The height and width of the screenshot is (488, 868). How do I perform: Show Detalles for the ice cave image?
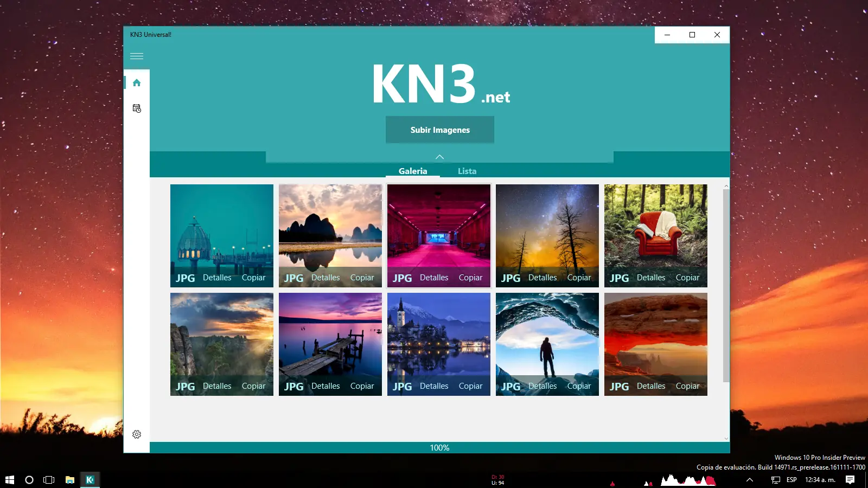tap(542, 386)
